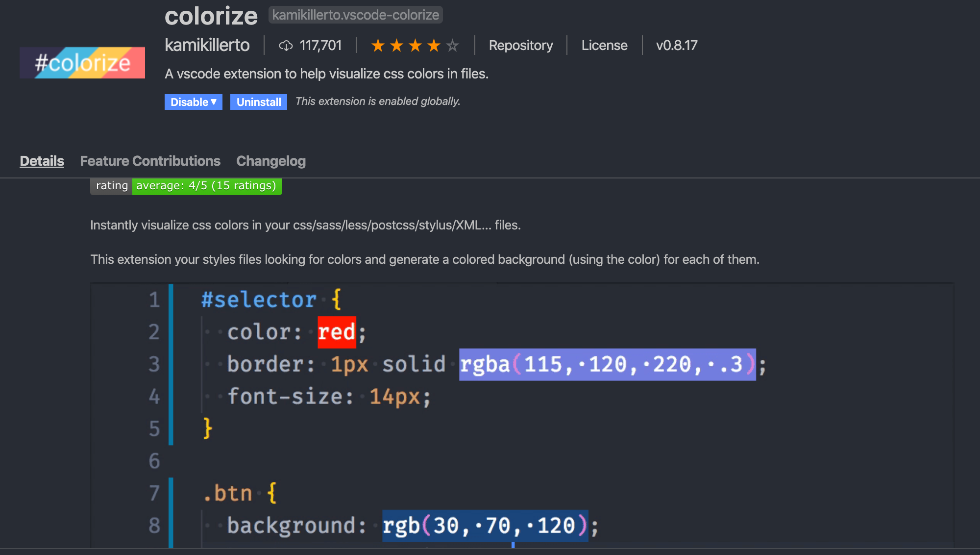Click the #colorize extension logo
This screenshot has height=555, width=980.
coord(82,63)
